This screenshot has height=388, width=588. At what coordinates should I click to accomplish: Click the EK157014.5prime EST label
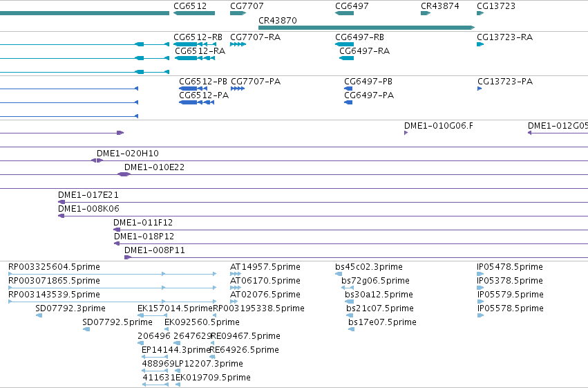coord(175,309)
